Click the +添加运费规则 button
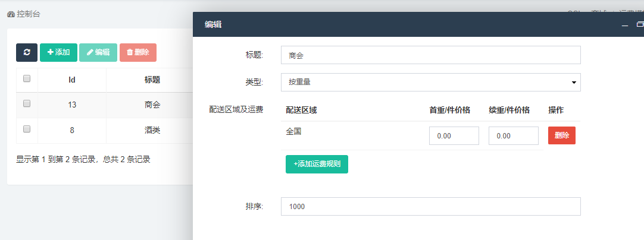Image resolution: width=644 pixels, height=240 pixels. 317,164
